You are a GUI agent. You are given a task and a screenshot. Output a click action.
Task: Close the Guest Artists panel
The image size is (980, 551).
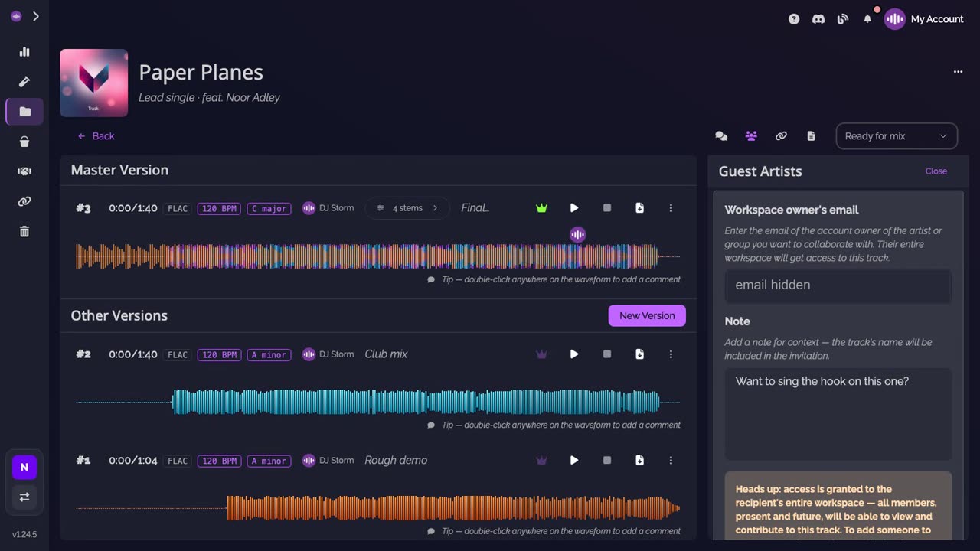tap(936, 171)
